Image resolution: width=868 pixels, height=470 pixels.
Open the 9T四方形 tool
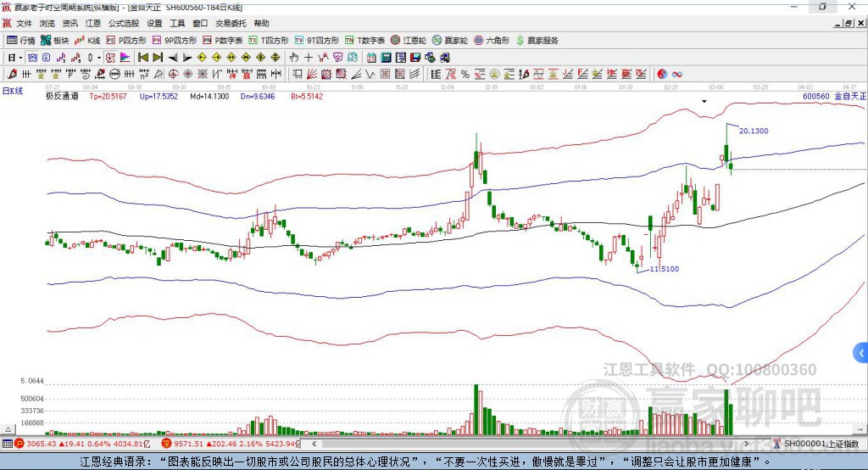coord(317,41)
